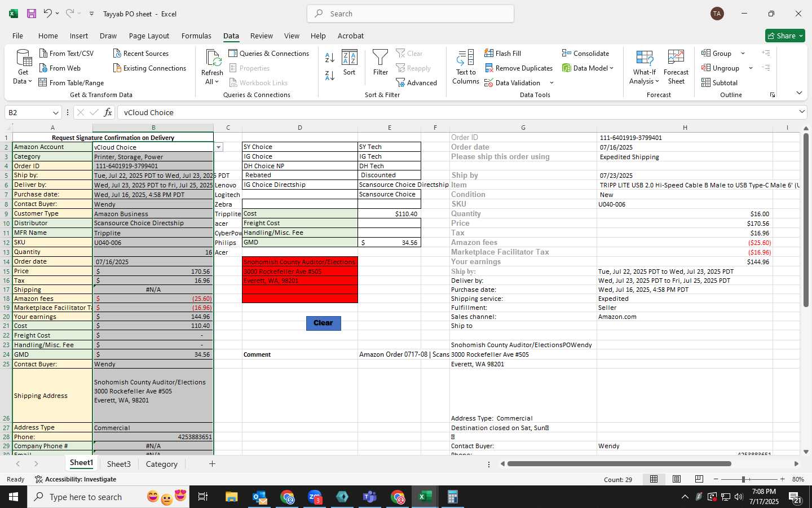Switch to Sheet3 tab

coord(119,464)
